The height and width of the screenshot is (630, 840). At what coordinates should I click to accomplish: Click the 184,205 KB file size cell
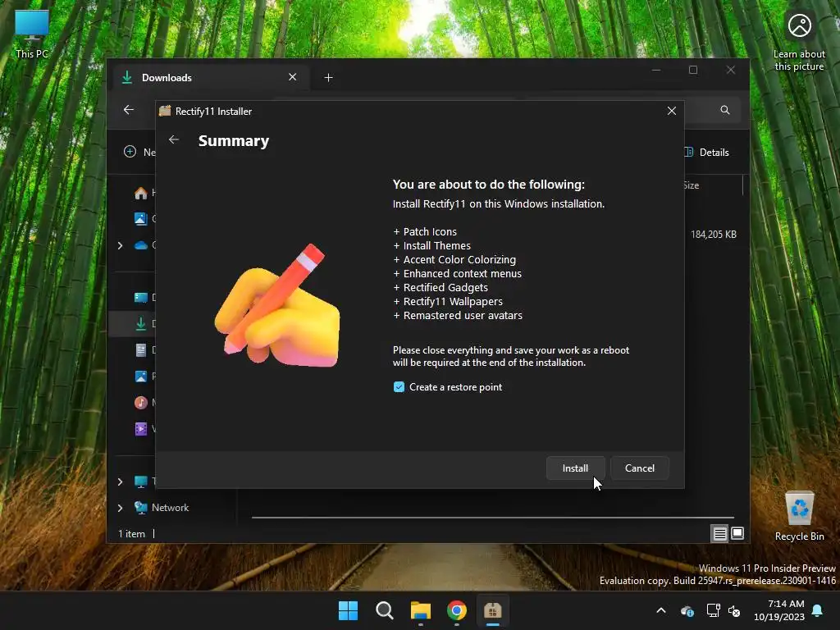pos(713,234)
